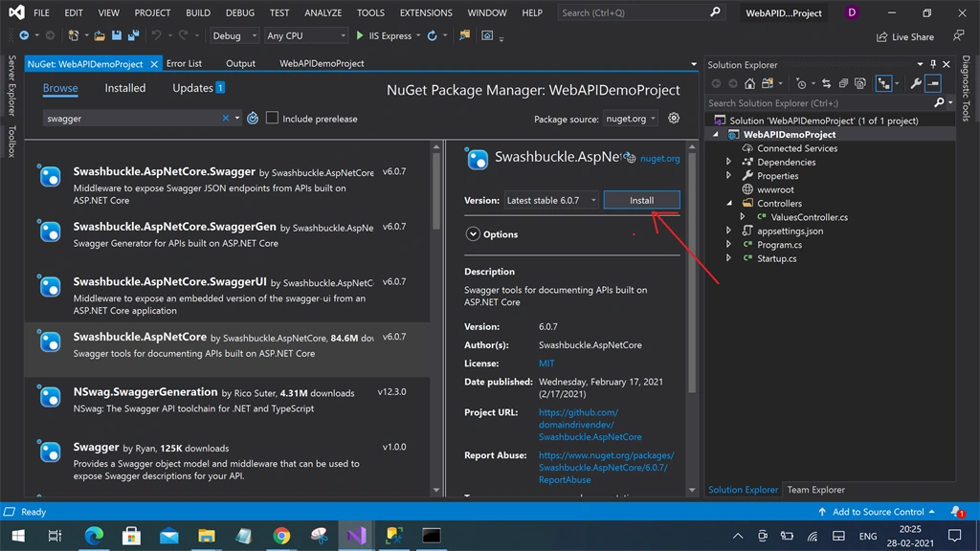The width and height of the screenshot is (980, 551).
Task: Open the EXTENSIONS menu
Action: click(x=426, y=12)
